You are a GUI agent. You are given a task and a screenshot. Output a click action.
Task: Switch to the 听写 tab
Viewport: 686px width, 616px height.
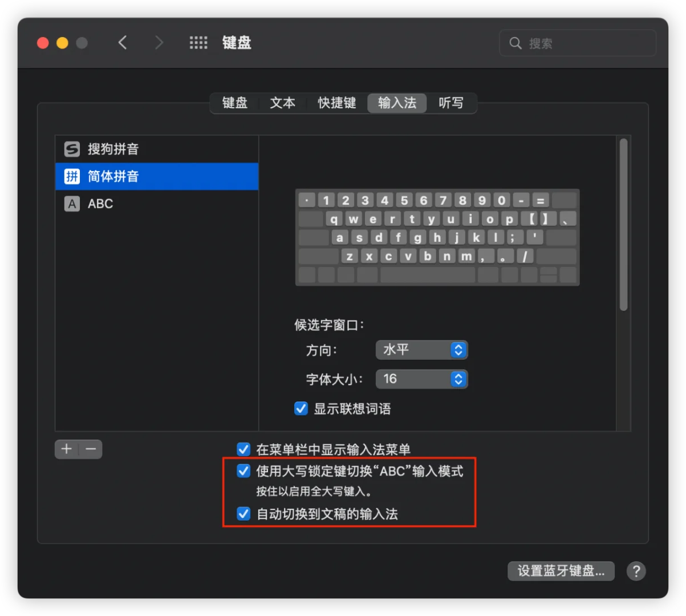(x=452, y=103)
